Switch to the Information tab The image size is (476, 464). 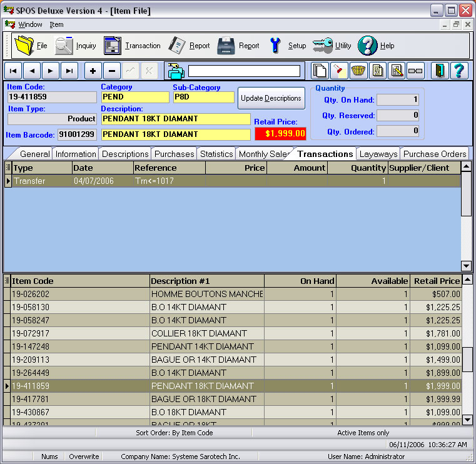76,154
